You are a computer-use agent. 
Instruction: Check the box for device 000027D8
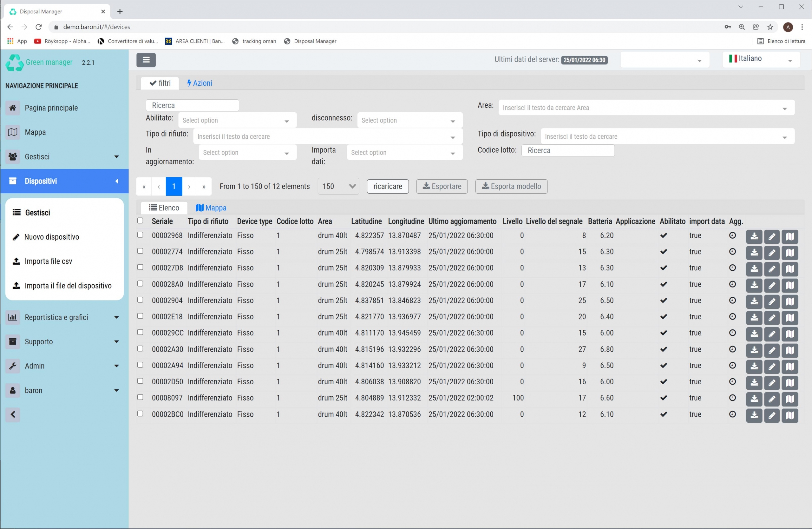point(140,267)
